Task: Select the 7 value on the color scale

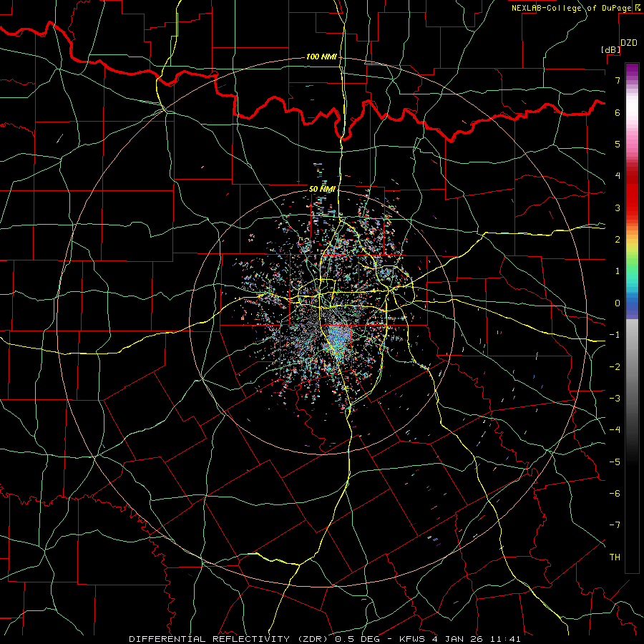Action: pyautogui.click(x=618, y=80)
